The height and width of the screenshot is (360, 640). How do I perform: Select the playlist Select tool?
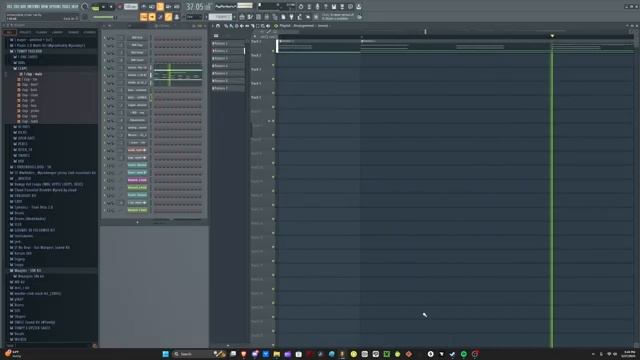(258, 26)
